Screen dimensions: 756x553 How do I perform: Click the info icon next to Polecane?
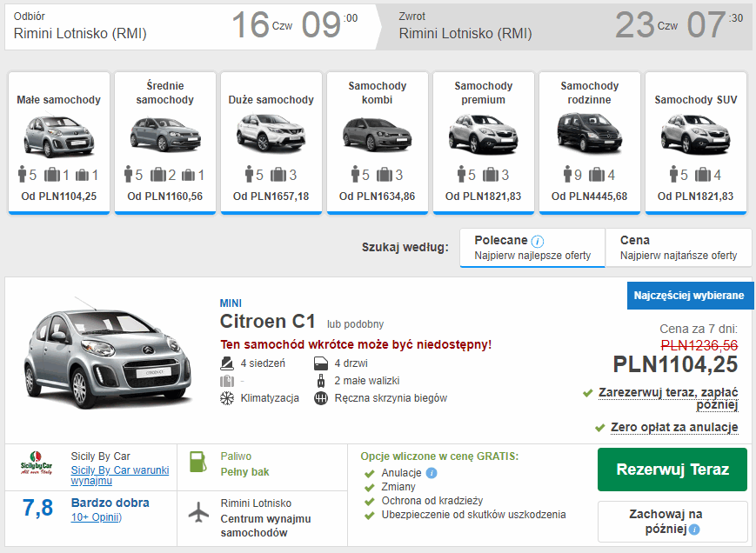[x=538, y=241]
